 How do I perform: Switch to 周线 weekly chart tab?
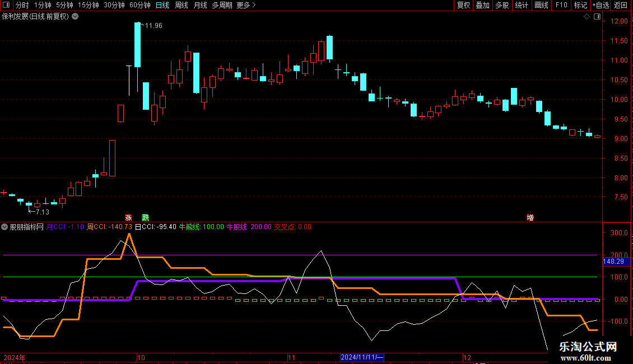pos(181,5)
